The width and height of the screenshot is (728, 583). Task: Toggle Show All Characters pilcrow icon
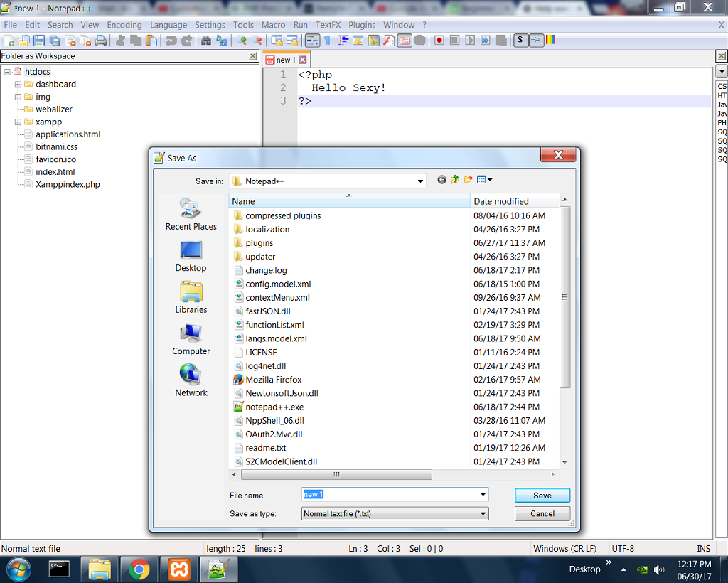click(327, 41)
